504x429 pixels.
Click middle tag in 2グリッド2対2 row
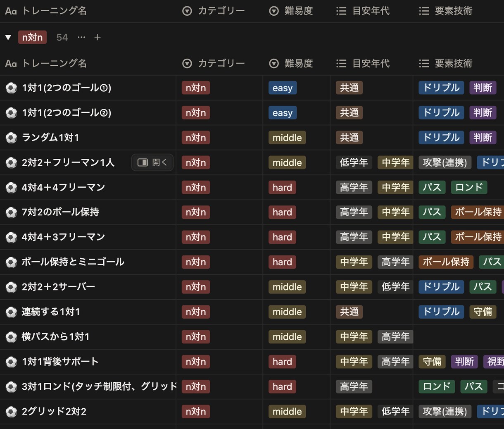point(287,412)
